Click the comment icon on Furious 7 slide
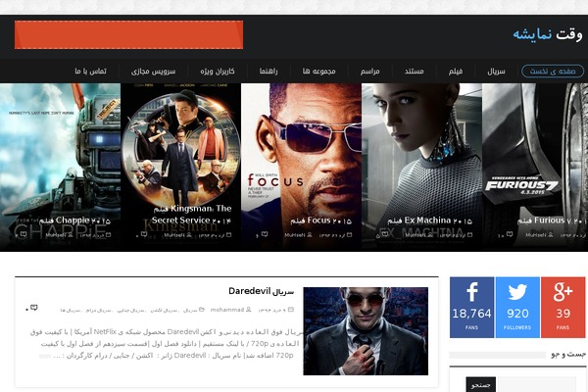This screenshot has height=392, width=588. coord(510,234)
